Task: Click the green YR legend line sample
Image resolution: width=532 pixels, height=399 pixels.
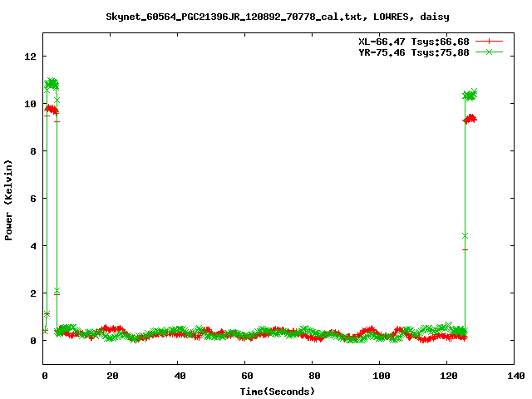Action: pos(489,52)
